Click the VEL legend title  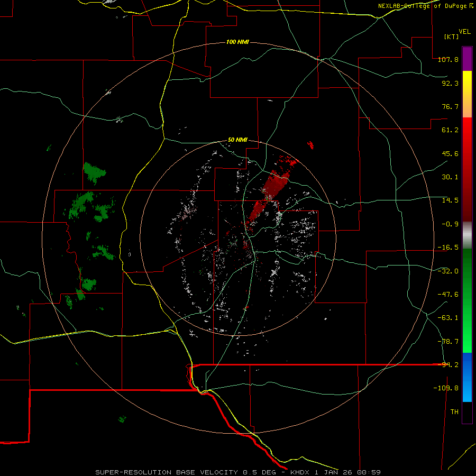coord(464,31)
